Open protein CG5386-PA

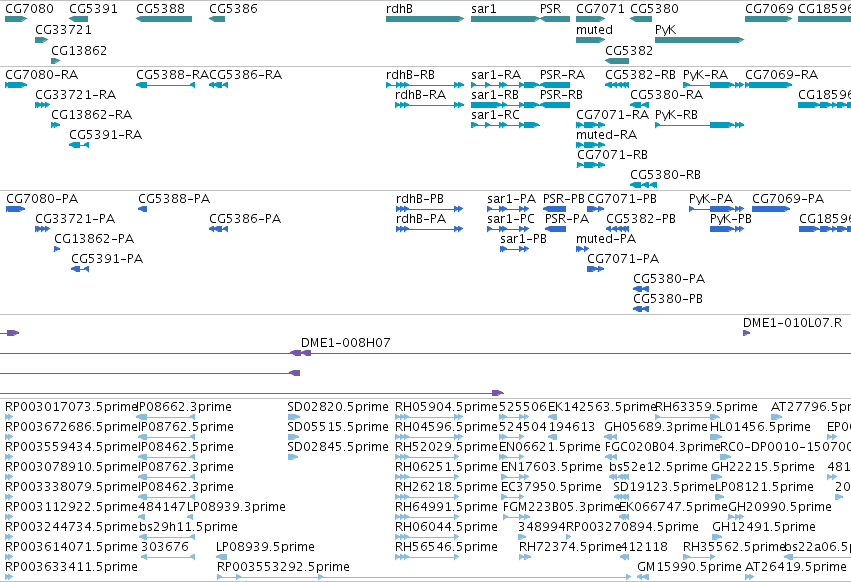tap(245, 219)
